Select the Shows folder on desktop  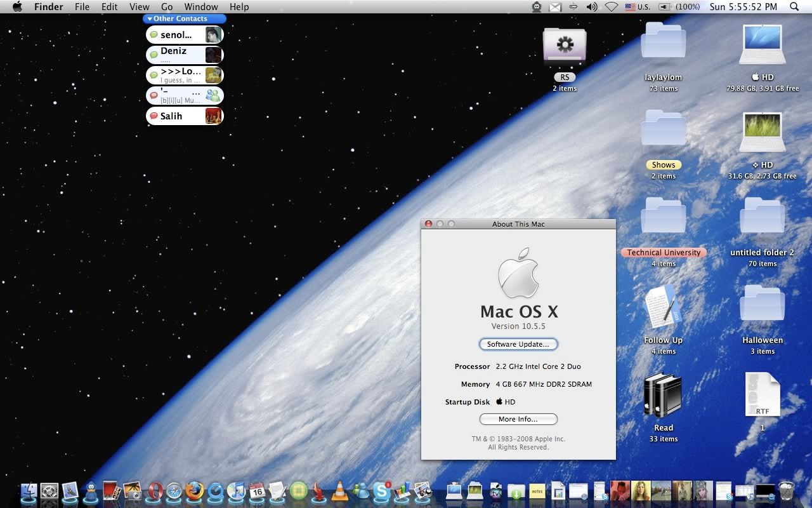pyautogui.click(x=664, y=129)
